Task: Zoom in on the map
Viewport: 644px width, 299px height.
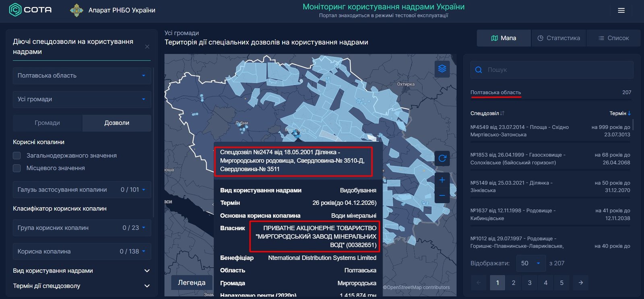Action: [442, 180]
